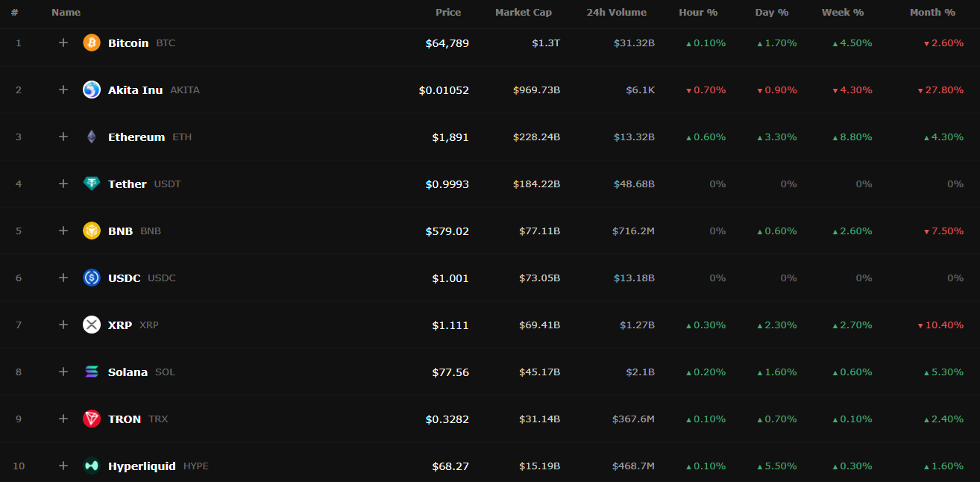
Task: Click XRP's month change 10.40%
Action: [x=940, y=325]
